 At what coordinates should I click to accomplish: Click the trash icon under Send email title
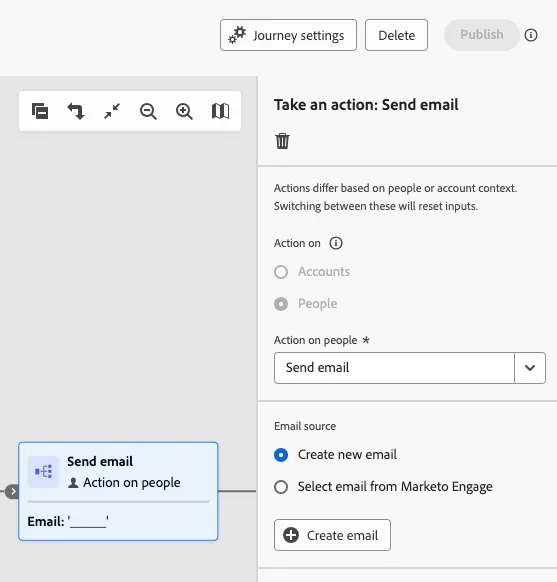coord(282,141)
